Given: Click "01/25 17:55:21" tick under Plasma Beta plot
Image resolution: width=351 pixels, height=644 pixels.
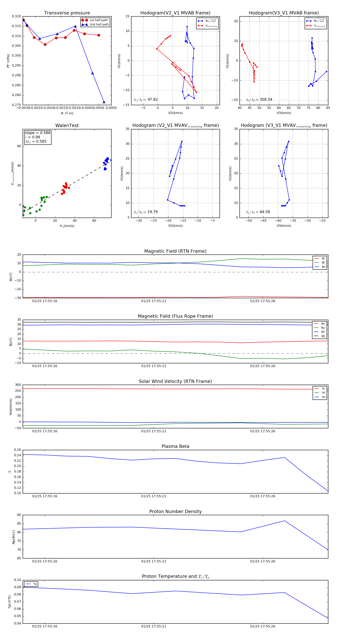Looking at the screenshot, I should tap(154, 496).
